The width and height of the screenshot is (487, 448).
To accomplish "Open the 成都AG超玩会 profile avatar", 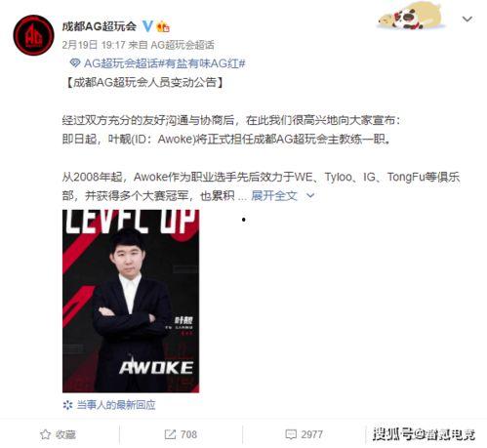I will 33,35.
